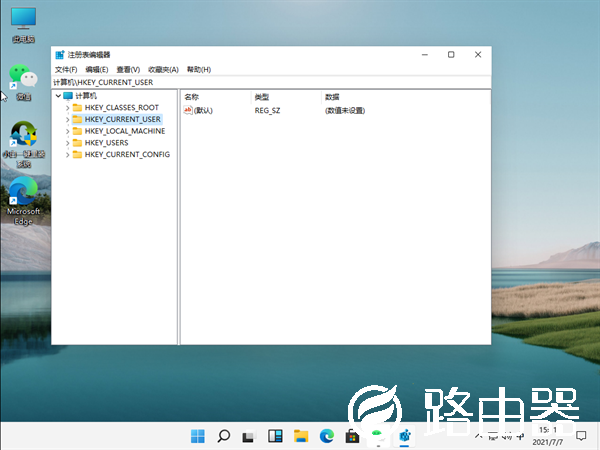
Task: Open Microsoft Store from the taskbar
Action: click(x=352, y=436)
